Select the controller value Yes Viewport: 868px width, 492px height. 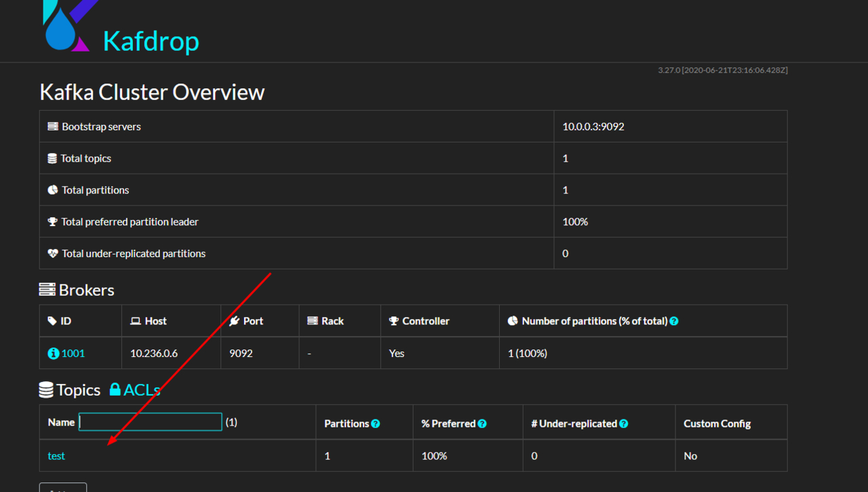point(397,354)
